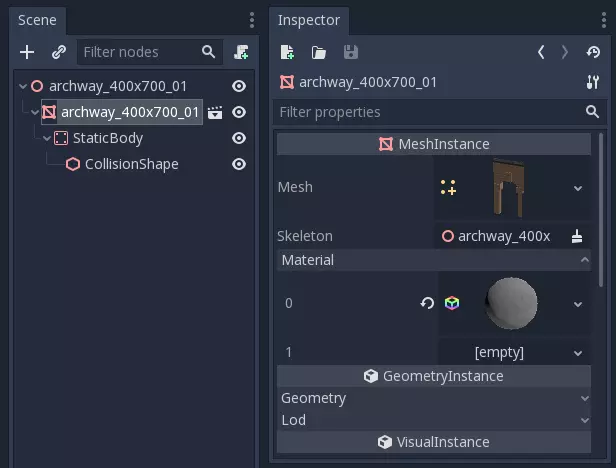Click the attach script icon

point(240,52)
